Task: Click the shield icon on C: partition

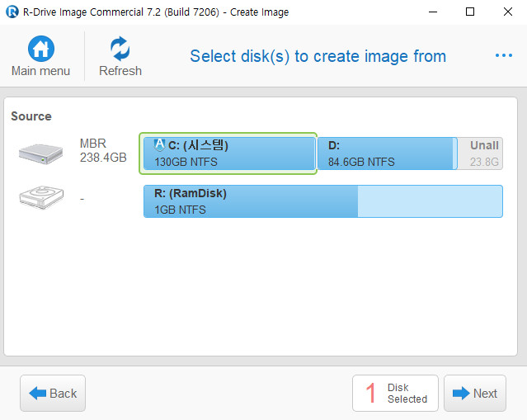Action: click(x=159, y=145)
